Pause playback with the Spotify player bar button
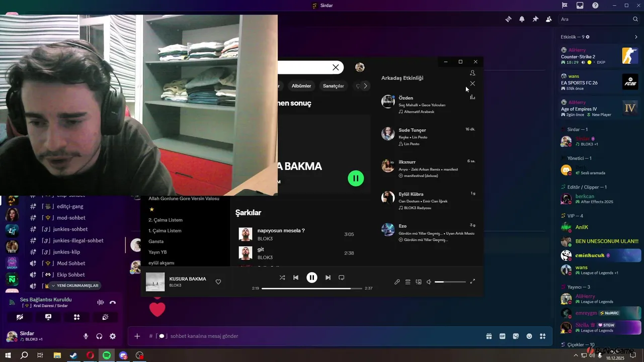The height and width of the screenshot is (362, 644). click(312, 278)
